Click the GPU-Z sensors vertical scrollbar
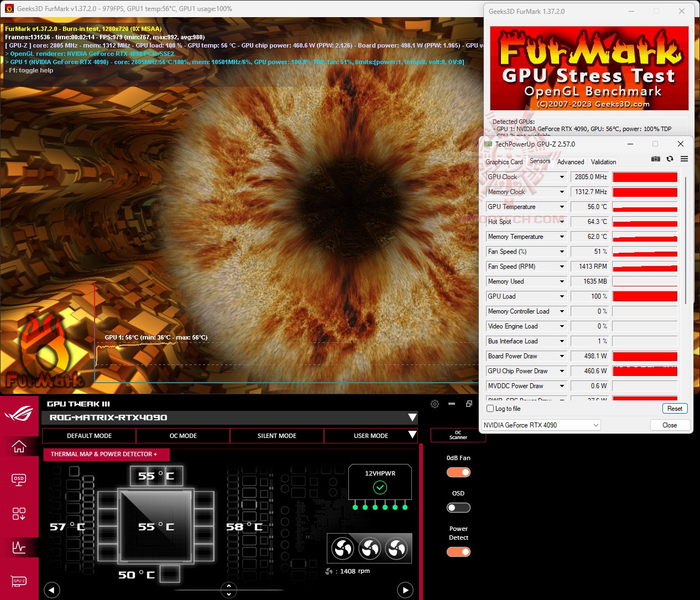Image resolution: width=700 pixels, height=600 pixels. click(686, 240)
